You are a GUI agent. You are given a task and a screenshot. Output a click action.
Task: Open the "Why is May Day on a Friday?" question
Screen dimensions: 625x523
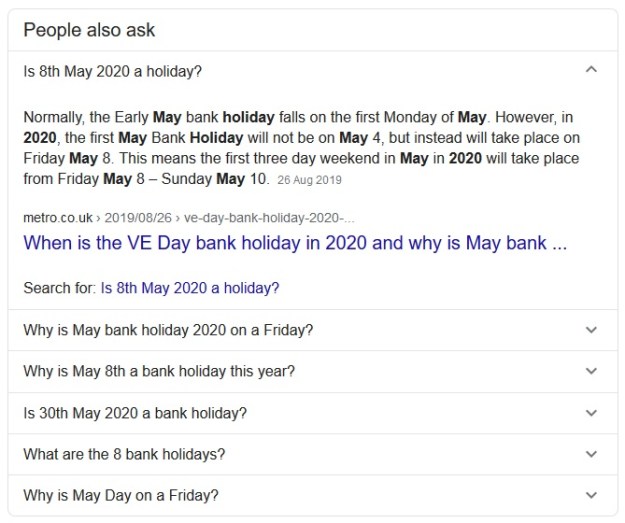(x=120, y=495)
